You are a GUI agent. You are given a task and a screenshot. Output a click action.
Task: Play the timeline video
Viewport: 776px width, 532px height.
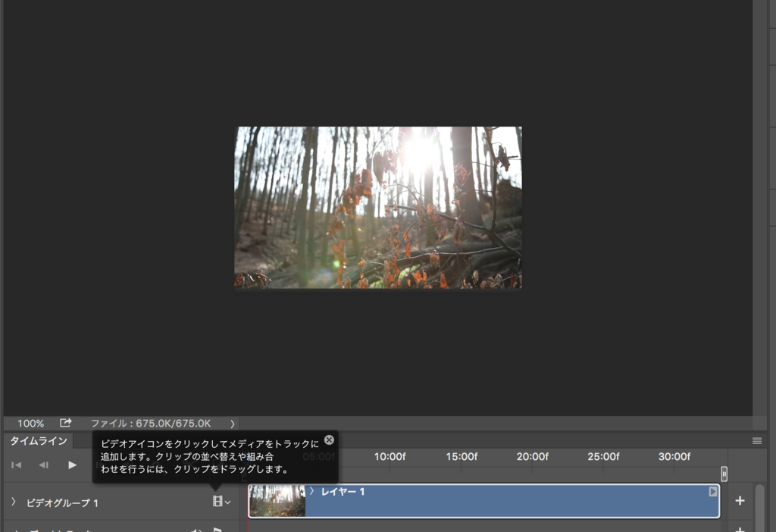point(72,465)
